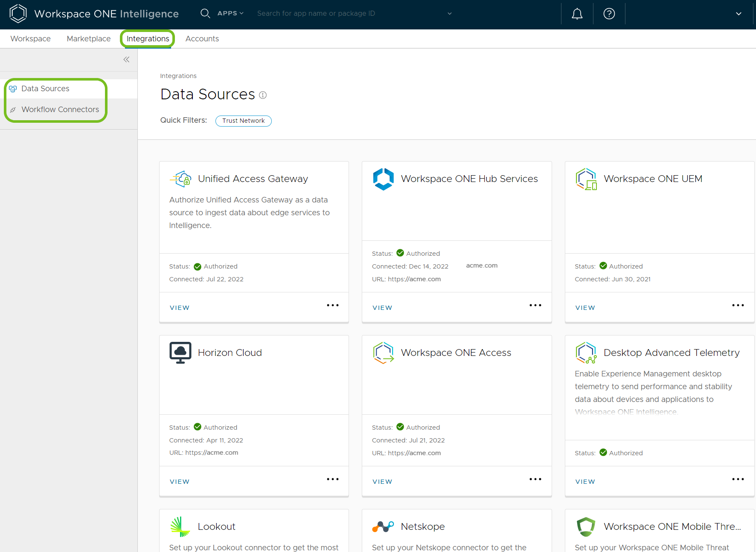Open more options on Horizon Cloud card
Screen dimensions: 756x552
point(333,479)
